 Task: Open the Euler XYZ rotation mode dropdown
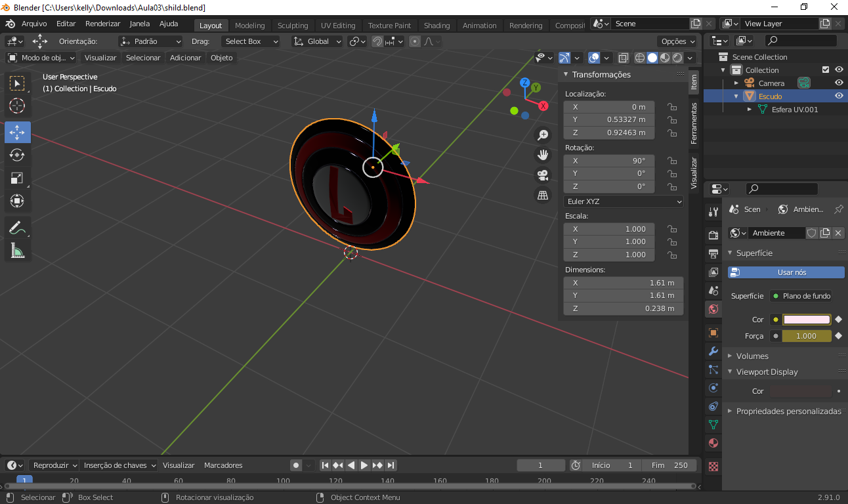pos(624,201)
